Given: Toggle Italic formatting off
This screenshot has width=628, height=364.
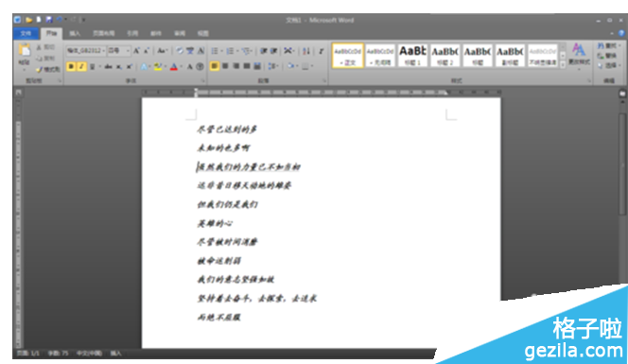Looking at the screenshot, I should click(x=81, y=66).
